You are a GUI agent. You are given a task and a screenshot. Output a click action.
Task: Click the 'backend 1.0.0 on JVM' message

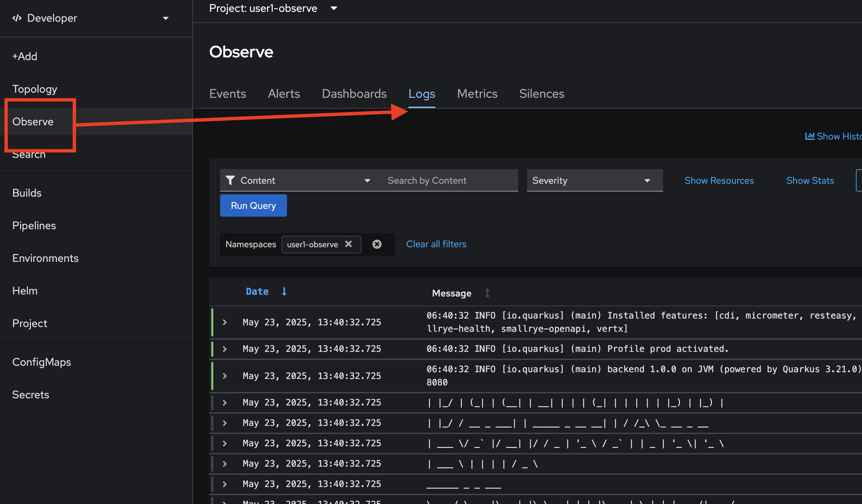click(x=644, y=376)
